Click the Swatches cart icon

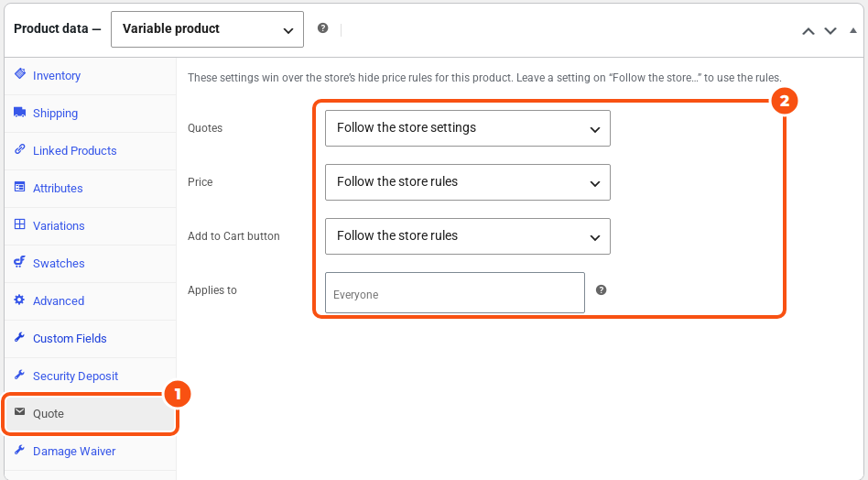(20, 261)
